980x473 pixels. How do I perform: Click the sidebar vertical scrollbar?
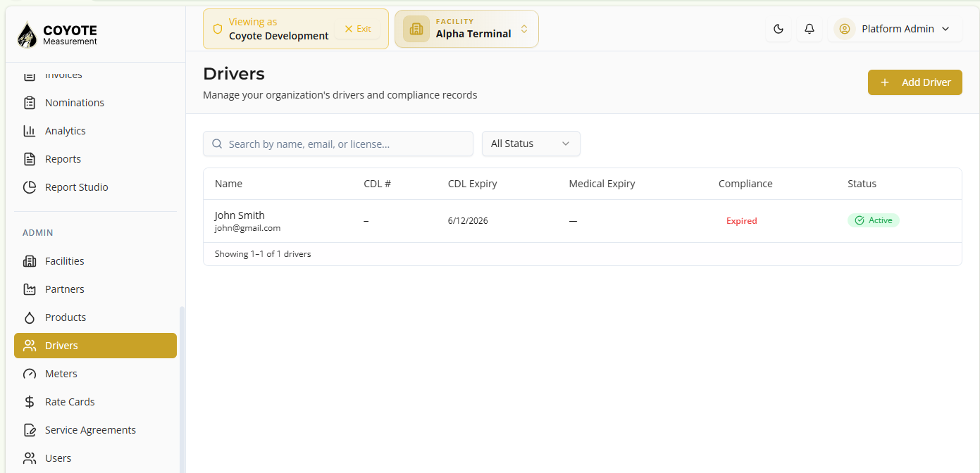[181, 389]
